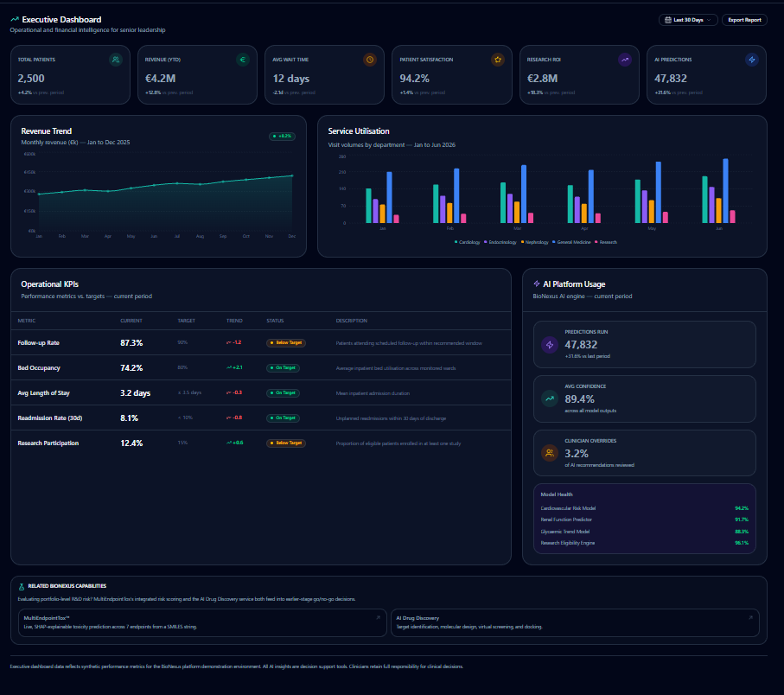Click the Export Report button
Image resolution: width=784 pixels, height=695 pixels.
pos(744,20)
